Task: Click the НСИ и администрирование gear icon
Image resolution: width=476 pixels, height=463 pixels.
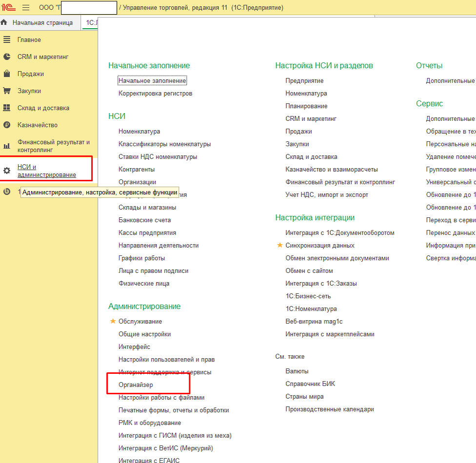Action: (7, 171)
